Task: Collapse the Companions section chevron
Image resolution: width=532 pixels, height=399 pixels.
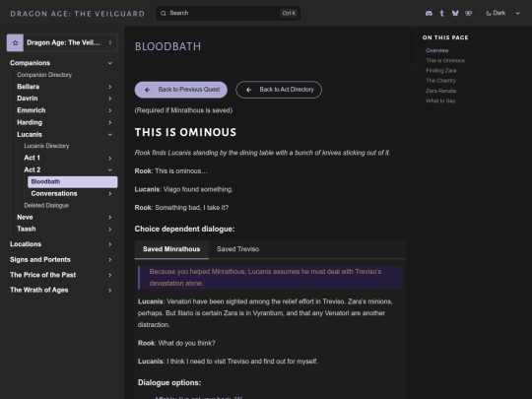Action: [x=110, y=63]
